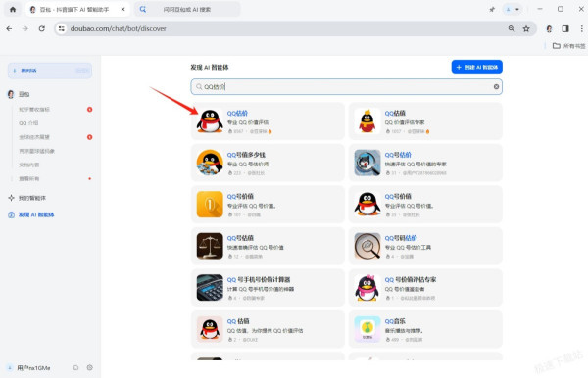
Task: Click the phone icon beside the settings gear
Action: click(x=75, y=367)
